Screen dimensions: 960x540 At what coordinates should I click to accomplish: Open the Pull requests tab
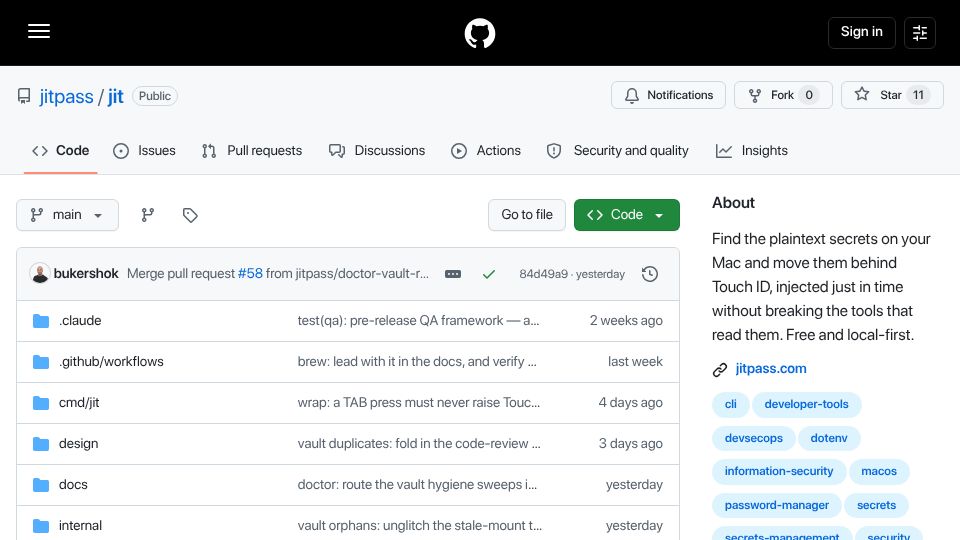(x=252, y=151)
